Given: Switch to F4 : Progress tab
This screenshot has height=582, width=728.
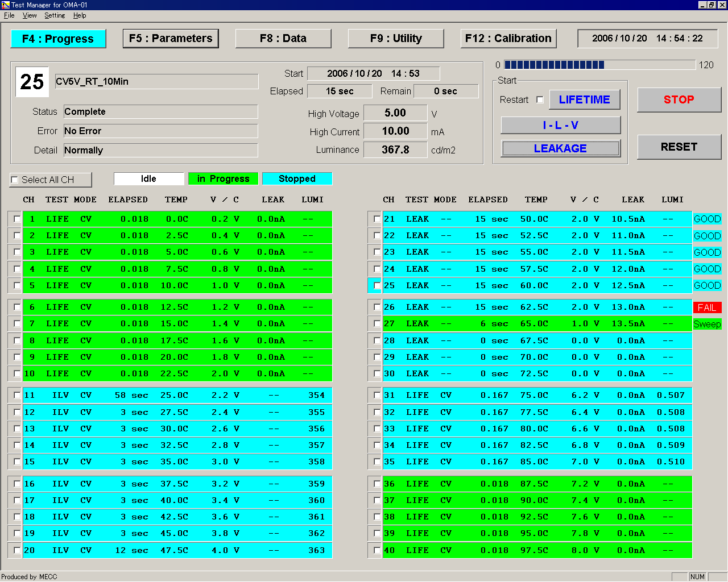Looking at the screenshot, I should click(x=58, y=39).
